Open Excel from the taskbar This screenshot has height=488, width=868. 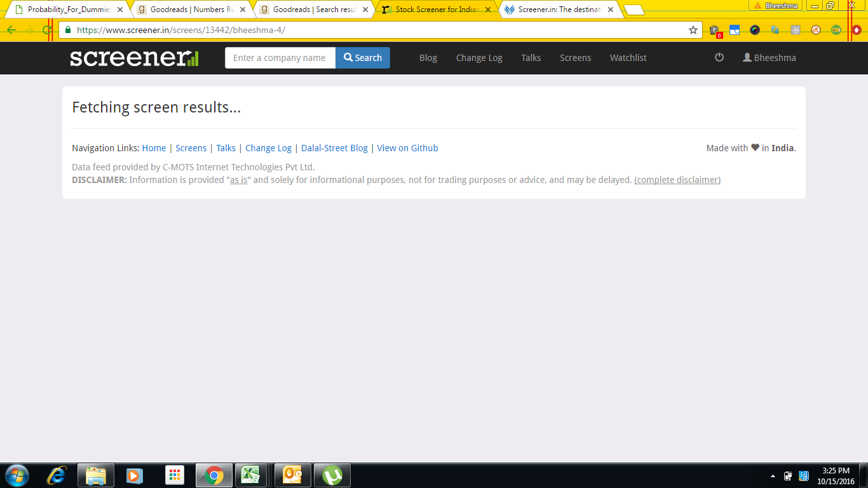coord(251,475)
